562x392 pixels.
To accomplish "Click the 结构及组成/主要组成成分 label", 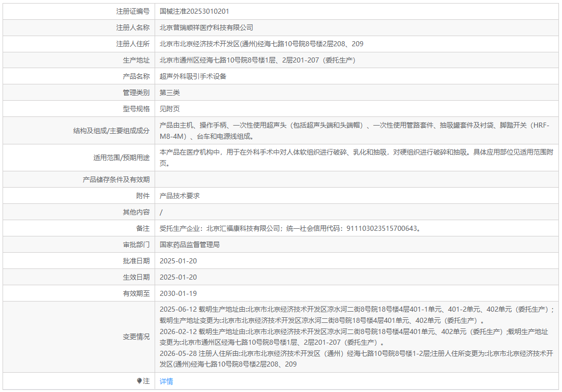I will coord(111,131).
